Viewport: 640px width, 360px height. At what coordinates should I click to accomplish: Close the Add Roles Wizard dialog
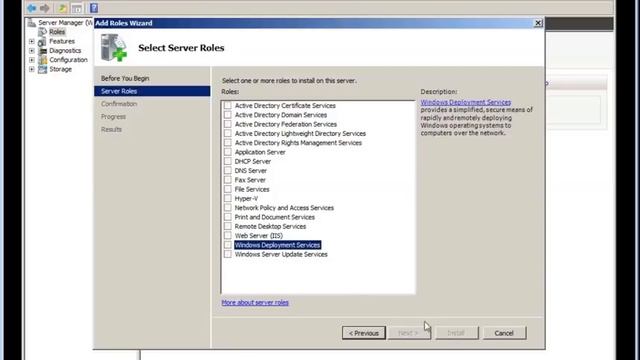coord(538,23)
